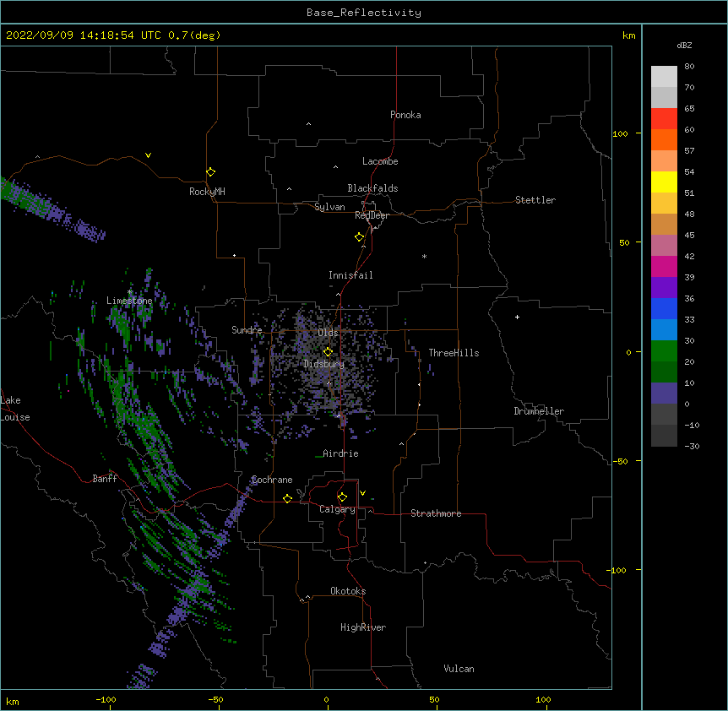Click the -50 tick label on the right axis
This screenshot has height=711, width=728.
(x=620, y=461)
